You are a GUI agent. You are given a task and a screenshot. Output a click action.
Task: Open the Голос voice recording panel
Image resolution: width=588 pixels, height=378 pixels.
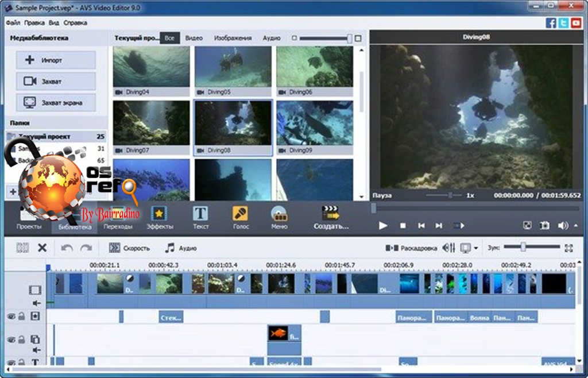coord(241,218)
